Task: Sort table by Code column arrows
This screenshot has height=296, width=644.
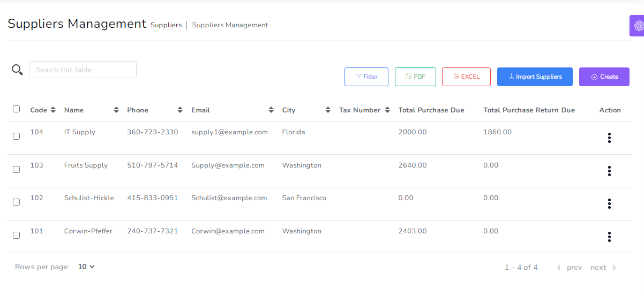Action: pyautogui.click(x=53, y=110)
